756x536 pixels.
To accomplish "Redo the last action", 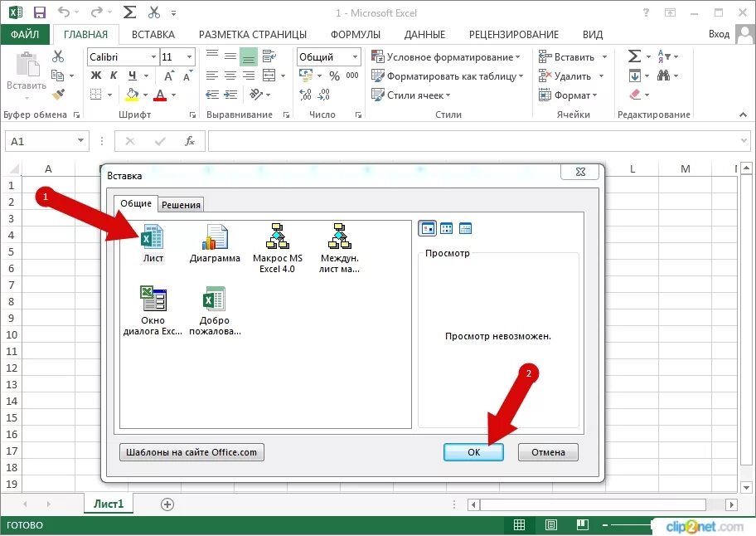I will [97, 12].
